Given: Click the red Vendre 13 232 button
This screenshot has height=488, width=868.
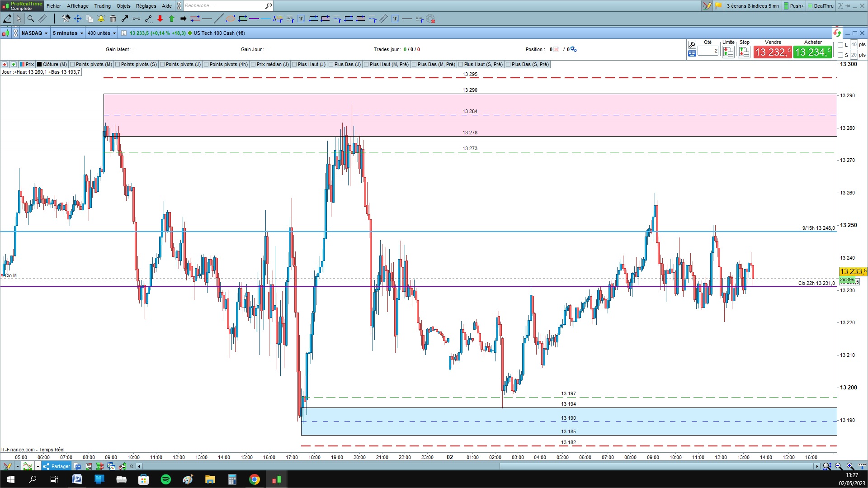Looking at the screenshot, I should 773,52.
